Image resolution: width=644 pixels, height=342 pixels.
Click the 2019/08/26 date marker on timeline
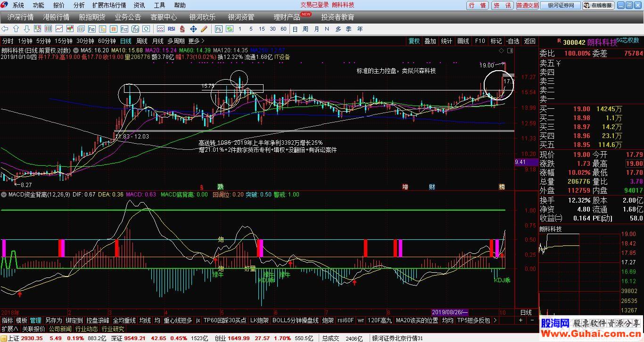pyautogui.click(x=450, y=312)
